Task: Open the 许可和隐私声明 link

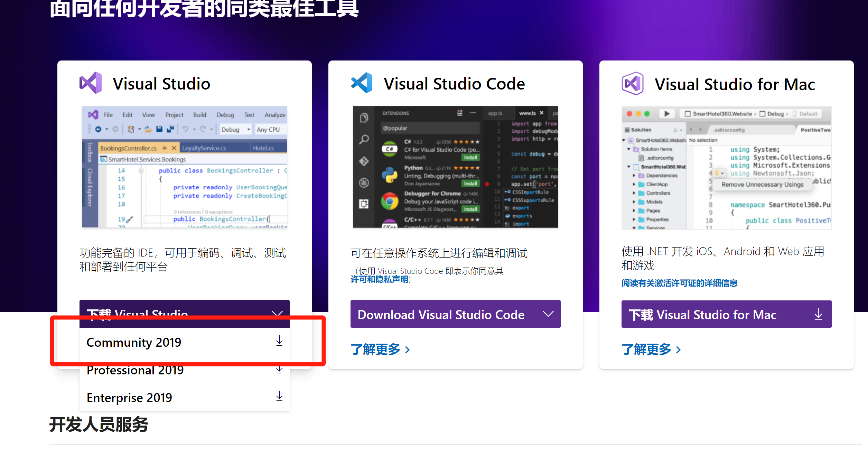Action: pos(380,279)
